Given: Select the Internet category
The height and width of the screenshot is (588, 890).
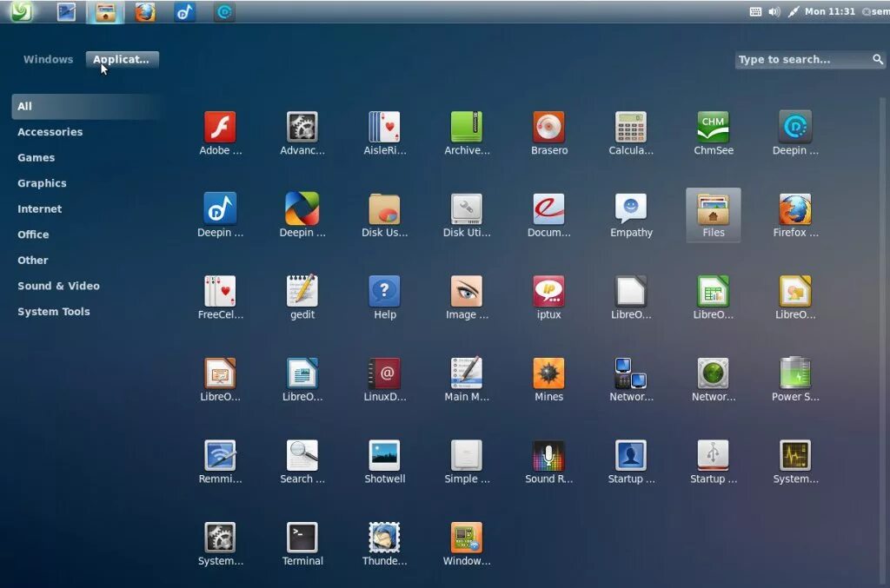Looking at the screenshot, I should (40, 208).
